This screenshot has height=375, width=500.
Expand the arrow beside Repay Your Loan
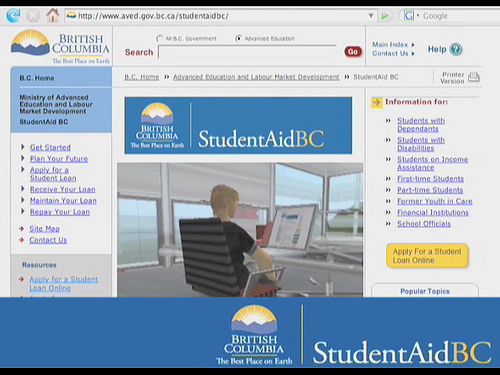coord(23,211)
